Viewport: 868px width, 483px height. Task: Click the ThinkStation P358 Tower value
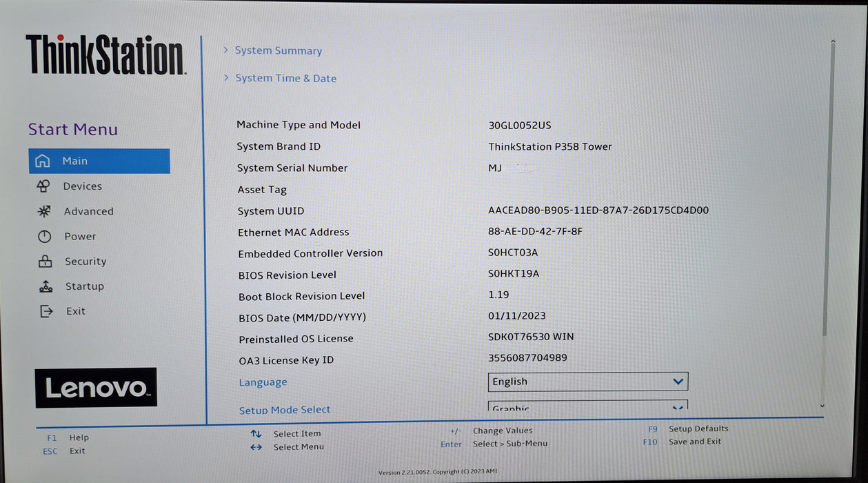tap(550, 146)
